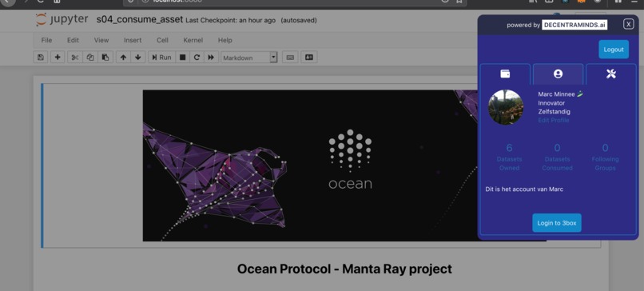644x291 pixels.
Task: Click the Last Checkpoint status text
Action: click(230, 20)
